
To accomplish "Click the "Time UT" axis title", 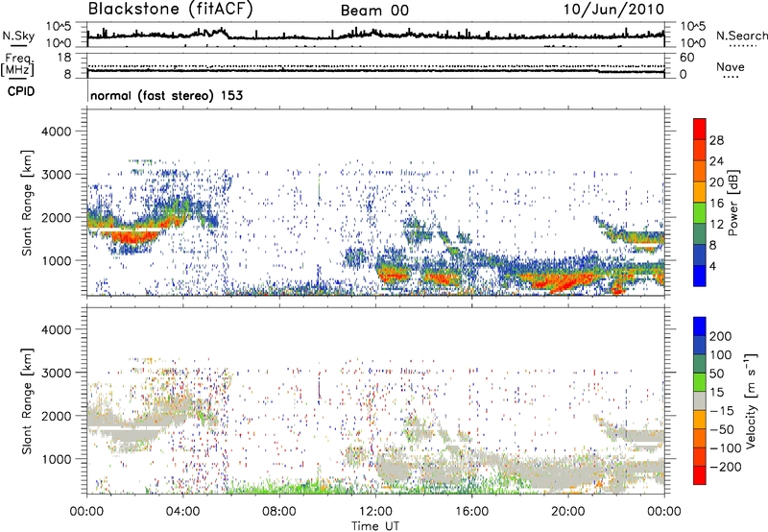I will pos(375,525).
